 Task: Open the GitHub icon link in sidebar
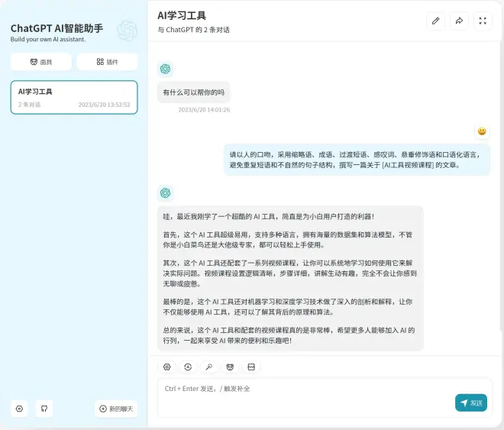pyautogui.click(x=44, y=409)
